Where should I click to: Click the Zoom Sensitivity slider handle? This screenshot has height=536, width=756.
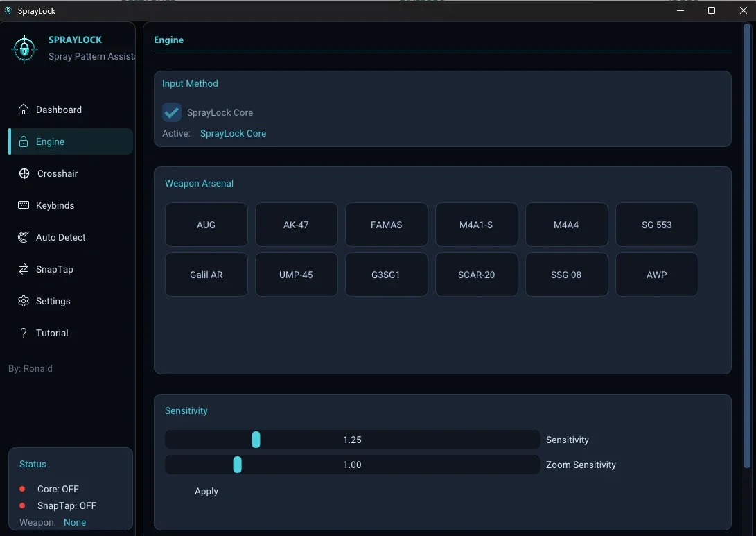point(237,465)
